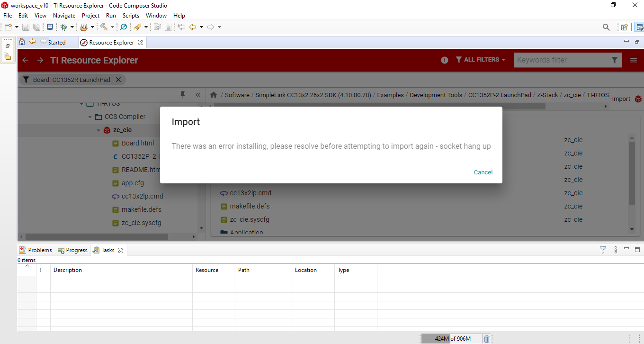
Task: Open the Flash dropdown arrow
Action: click(x=92, y=27)
